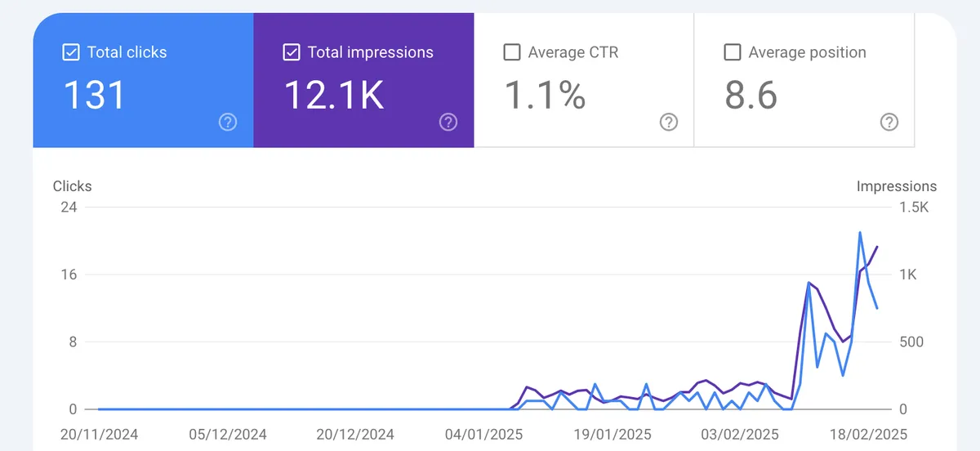Enable the Average position checkbox
This screenshot has width=980, height=451.
coord(733,52)
